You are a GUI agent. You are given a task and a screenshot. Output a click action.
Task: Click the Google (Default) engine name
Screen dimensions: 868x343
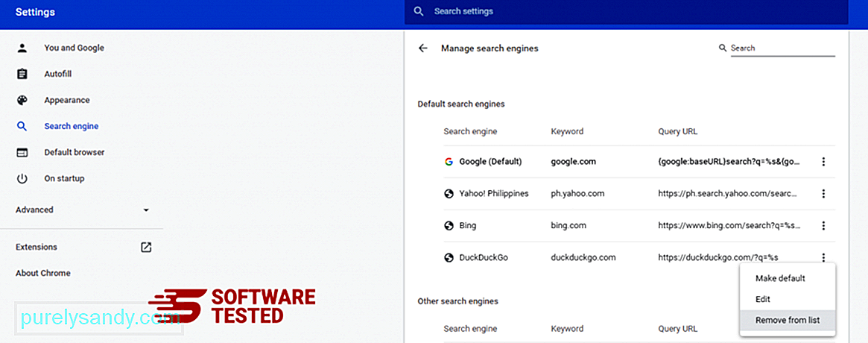coord(490,162)
